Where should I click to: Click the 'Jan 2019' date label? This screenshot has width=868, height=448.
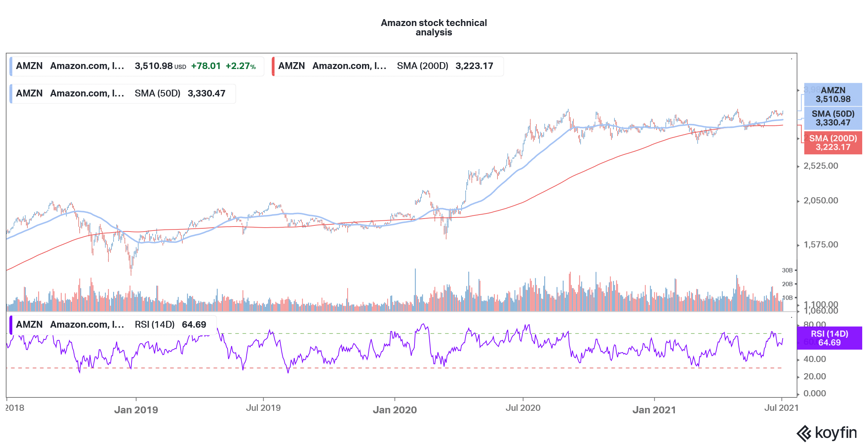[x=136, y=410]
